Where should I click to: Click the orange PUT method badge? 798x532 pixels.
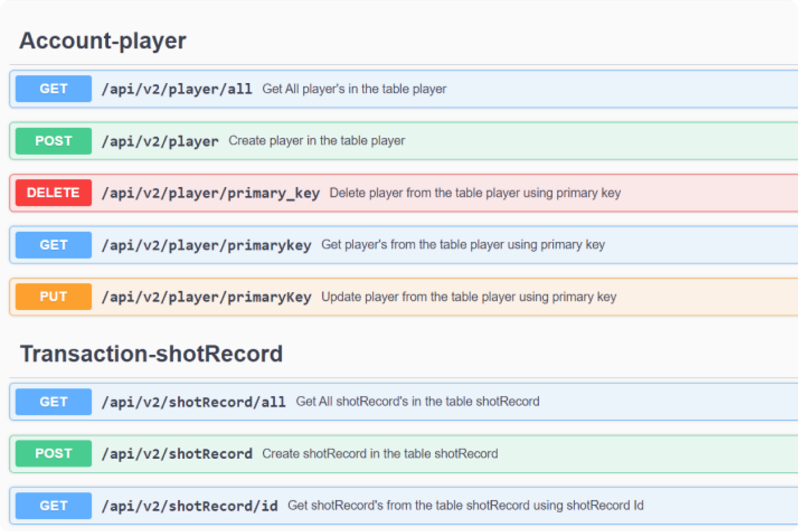[x=54, y=297]
